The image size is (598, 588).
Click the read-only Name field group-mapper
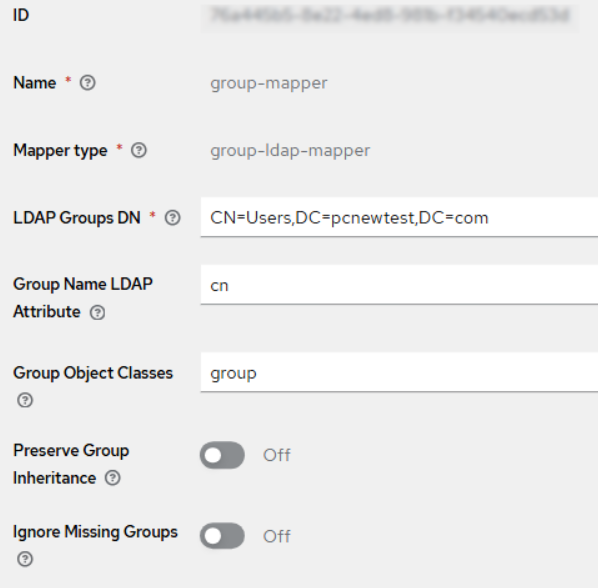pyautogui.click(x=268, y=83)
